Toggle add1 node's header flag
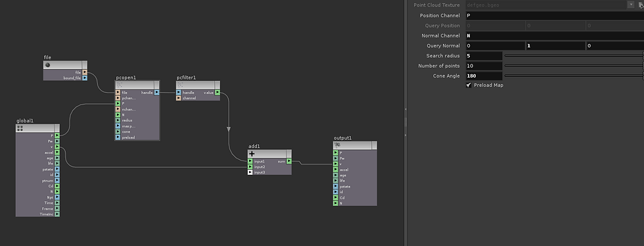 click(288, 154)
